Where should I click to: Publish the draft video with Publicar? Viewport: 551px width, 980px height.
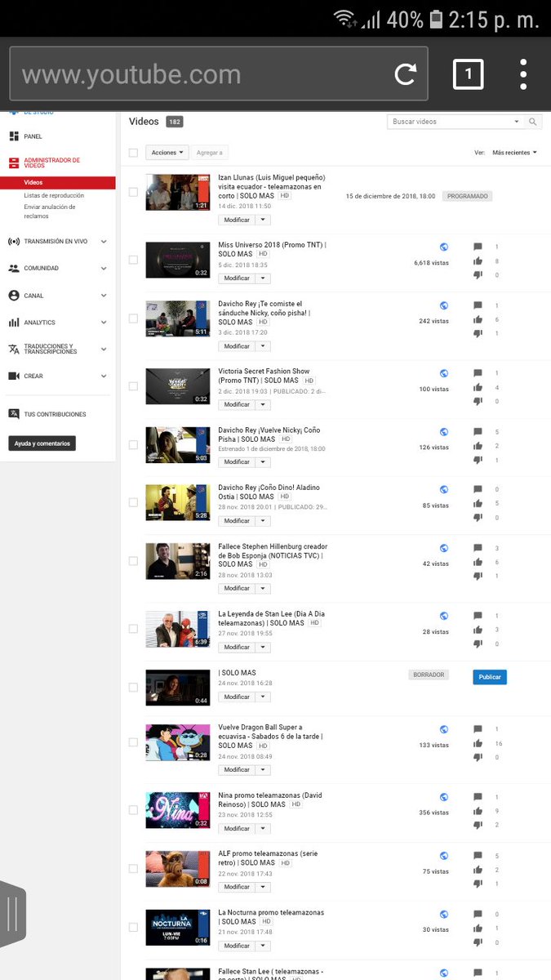pyautogui.click(x=490, y=677)
